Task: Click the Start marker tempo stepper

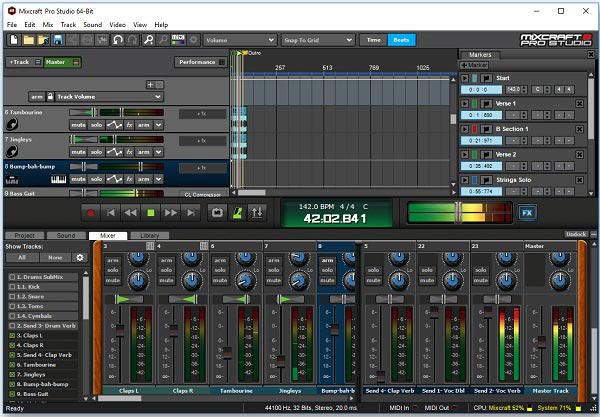Action: pos(524,90)
